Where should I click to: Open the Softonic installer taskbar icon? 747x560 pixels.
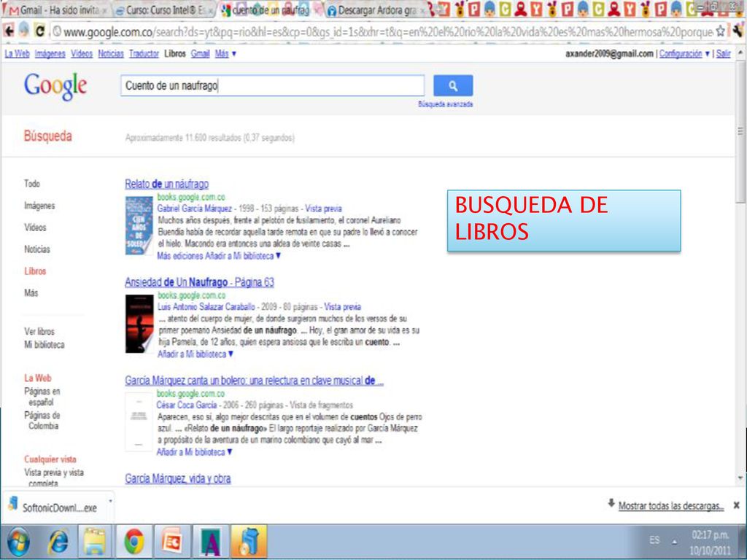(x=249, y=542)
